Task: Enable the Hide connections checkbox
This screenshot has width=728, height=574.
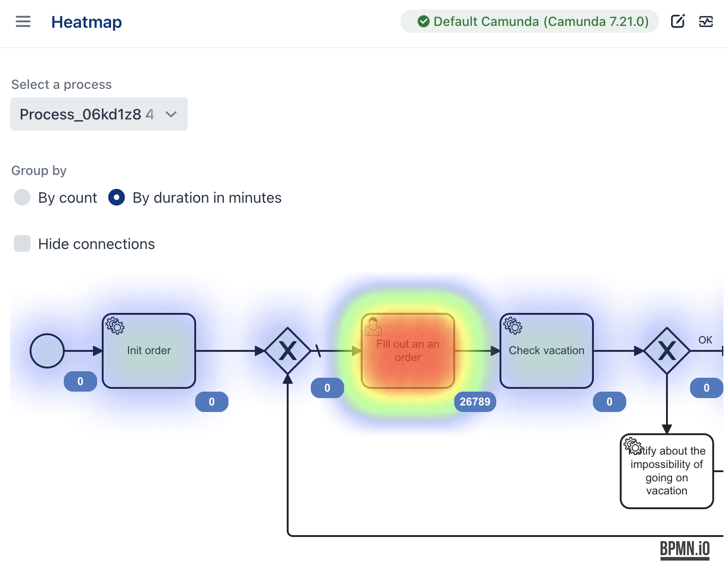Action: point(22,243)
